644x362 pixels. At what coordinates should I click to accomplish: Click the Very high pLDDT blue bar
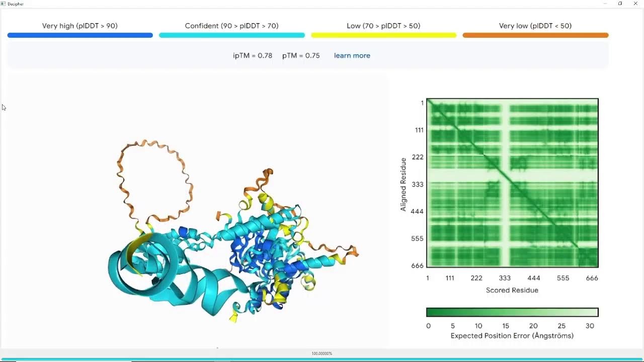(80, 35)
